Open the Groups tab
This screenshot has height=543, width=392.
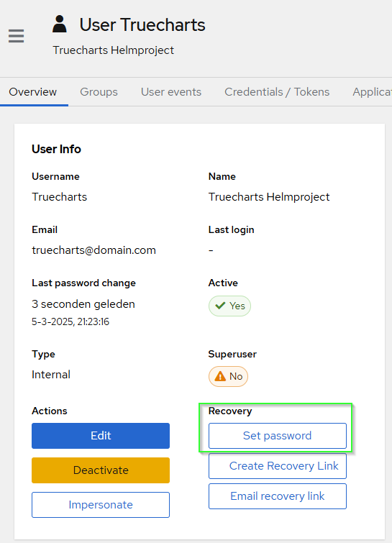click(x=99, y=92)
